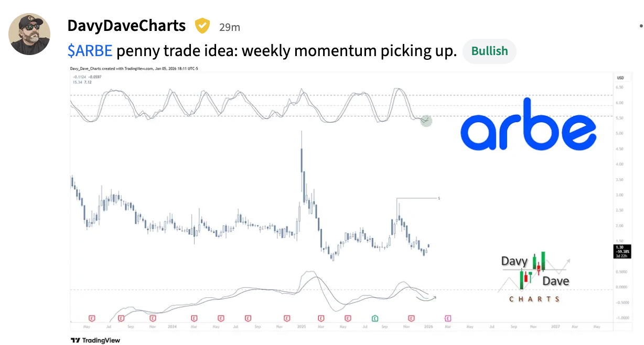Click the gold verified badge icon
The image size is (644, 345).
(x=202, y=25)
